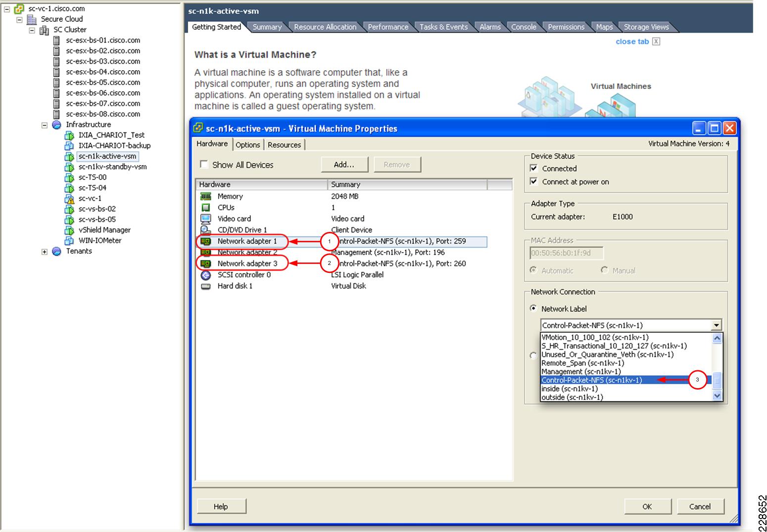Screen dimensions: 767x532
Task: Open the Resource Allocation tab
Action: click(x=325, y=27)
